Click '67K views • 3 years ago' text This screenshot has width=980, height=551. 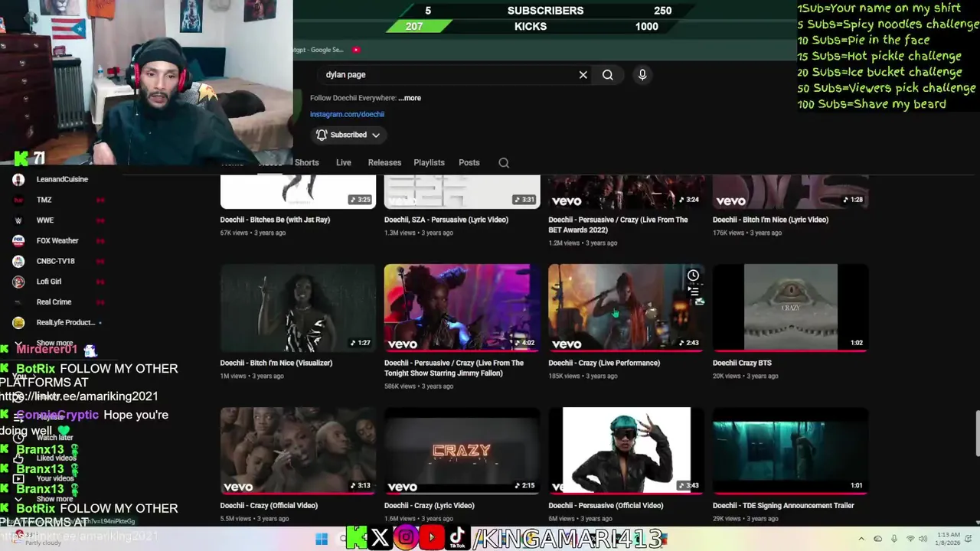253,233
